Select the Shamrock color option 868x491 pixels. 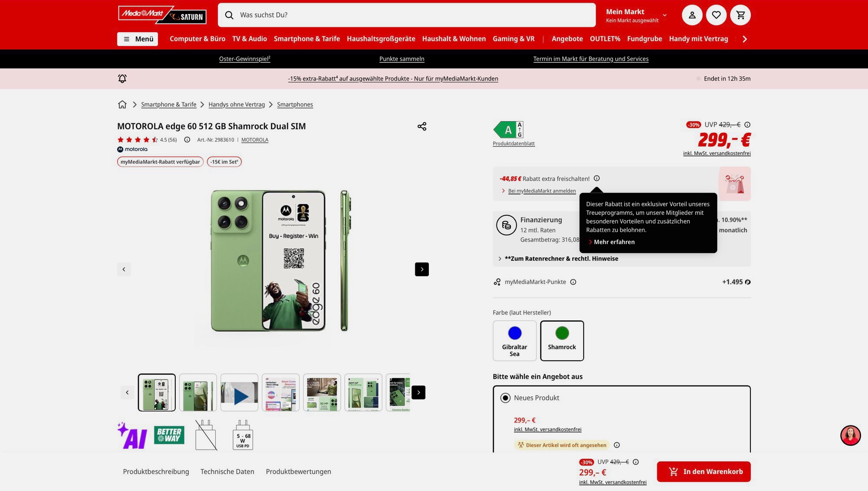click(x=562, y=341)
